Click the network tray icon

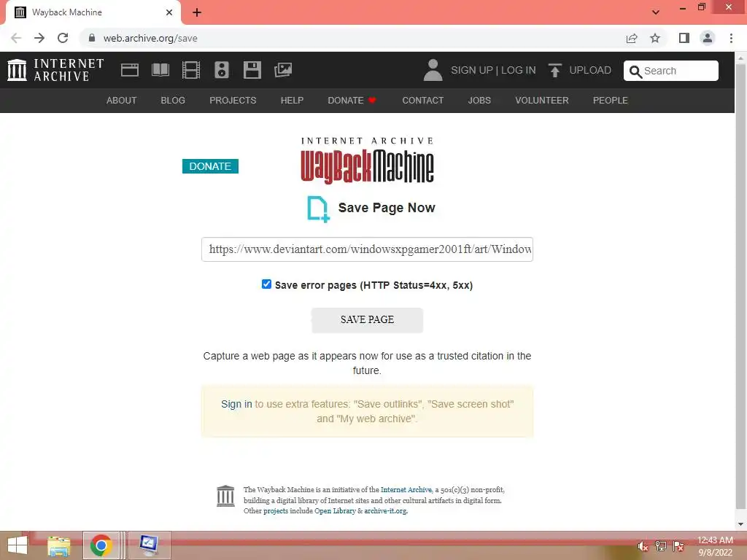click(661, 546)
